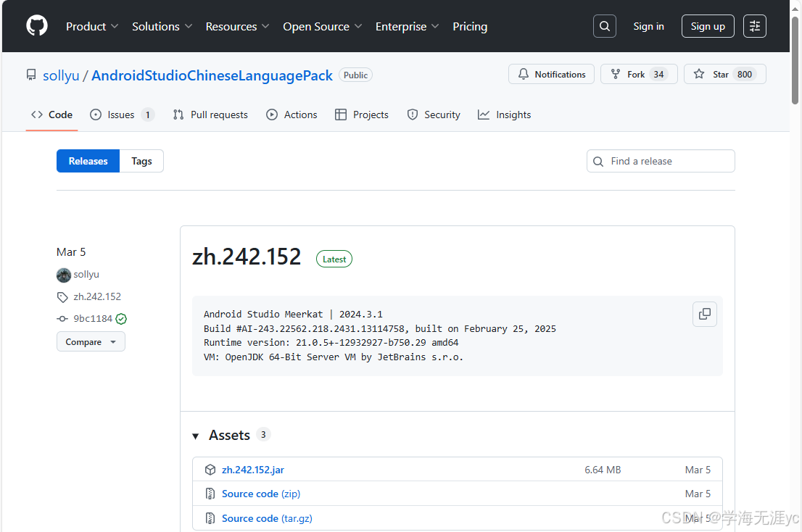Image resolution: width=802 pixels, height=532 pixels.
Task: Open the header settings sliders icon
Action: click(754, 26)
